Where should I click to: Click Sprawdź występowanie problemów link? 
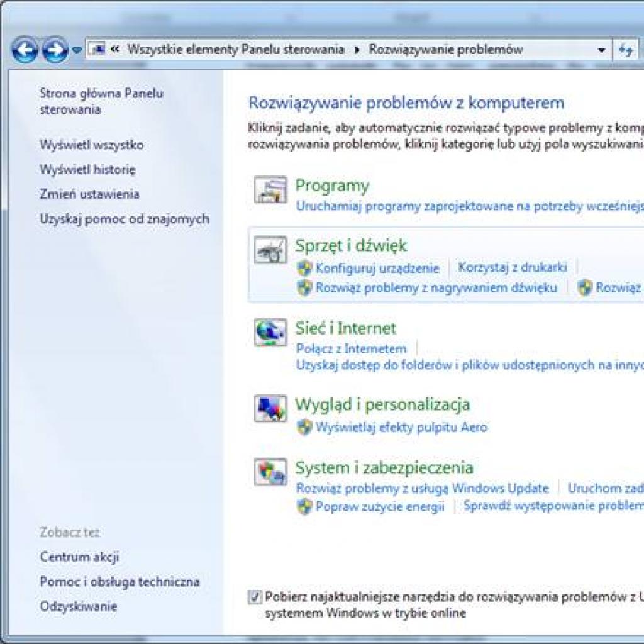(553, 506)
